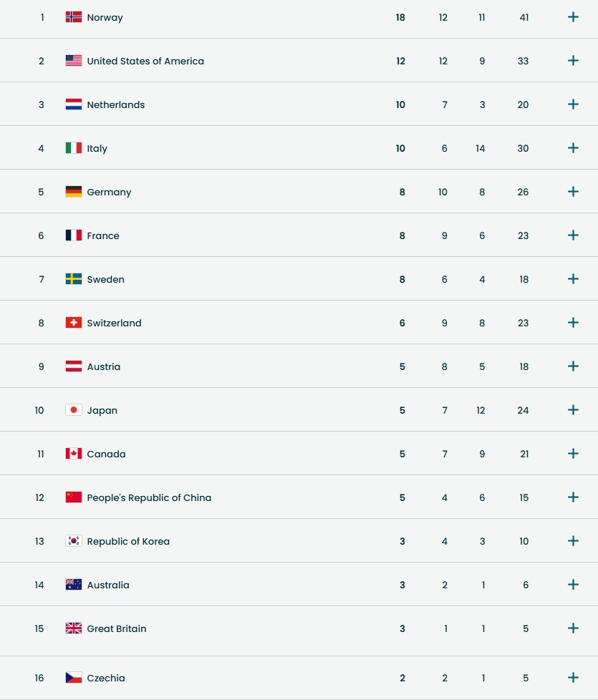Select the United States of America name
The width and height of the screenshot is (598, 700).
[145, 61]
